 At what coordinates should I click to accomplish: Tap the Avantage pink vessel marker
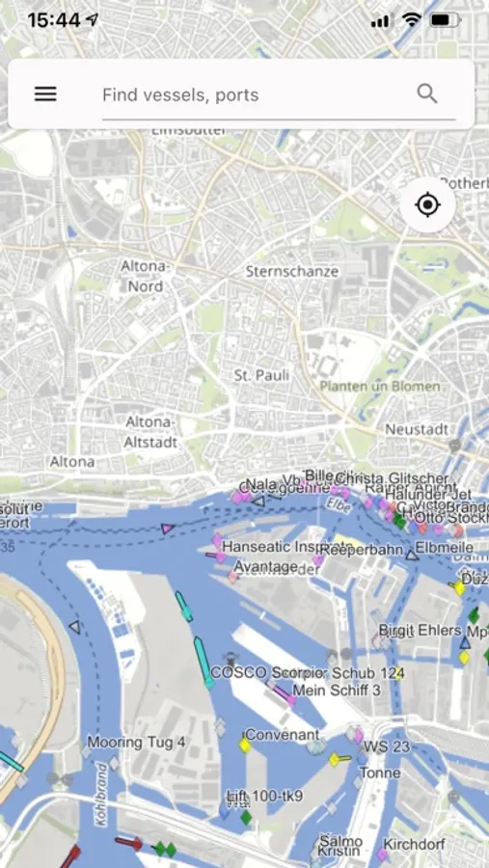point(233,577)
